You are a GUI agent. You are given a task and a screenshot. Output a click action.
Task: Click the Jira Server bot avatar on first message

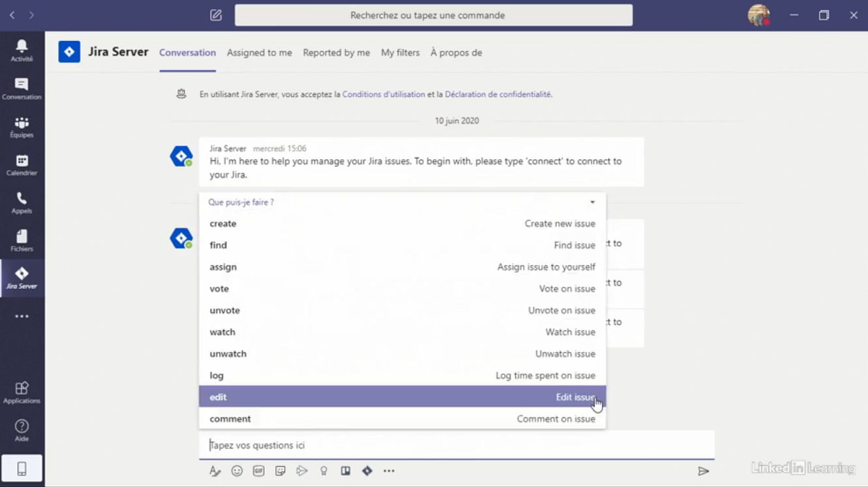coord(181,156)
